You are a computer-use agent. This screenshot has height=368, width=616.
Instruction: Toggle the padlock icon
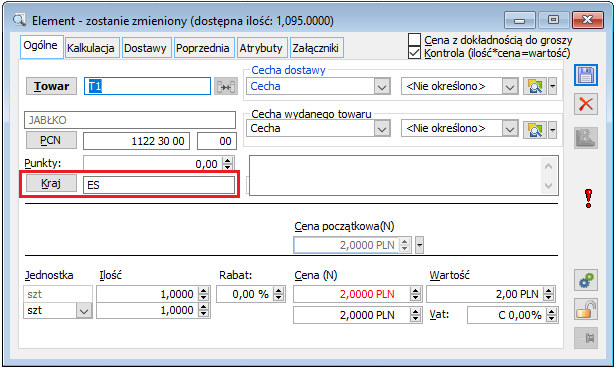pos(586,309)
